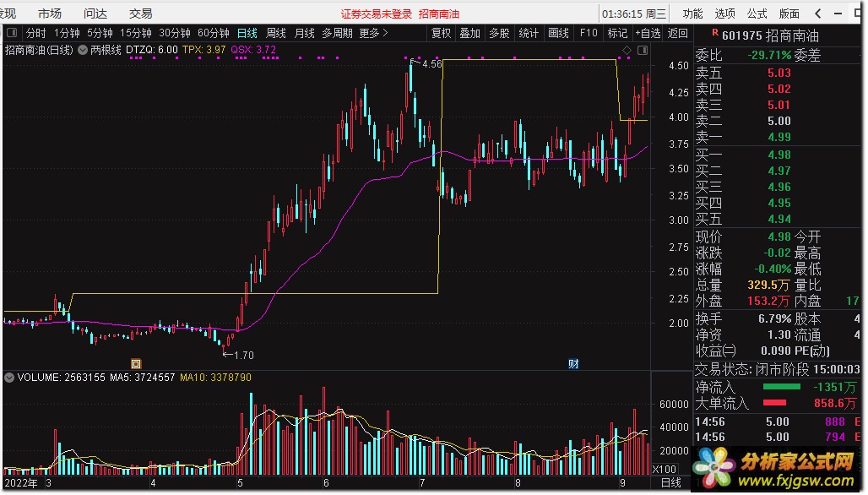
Task: Open the 统计 statistics tool
Action: [528, 33]
